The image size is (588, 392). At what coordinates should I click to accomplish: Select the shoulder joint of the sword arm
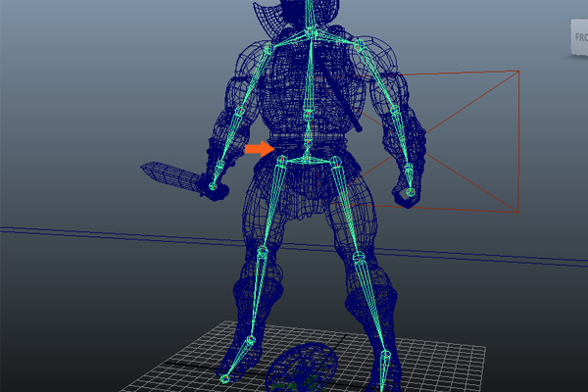tap(269, 47)
